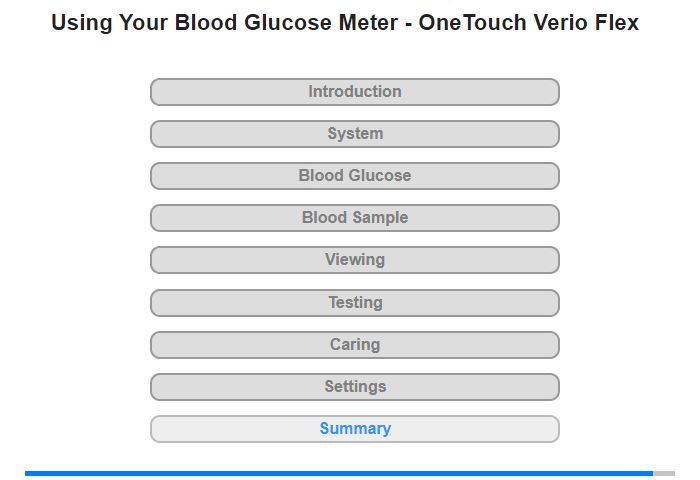The image size is (700, 480).
Task: Select the System menu button
Action: [354, 134]
